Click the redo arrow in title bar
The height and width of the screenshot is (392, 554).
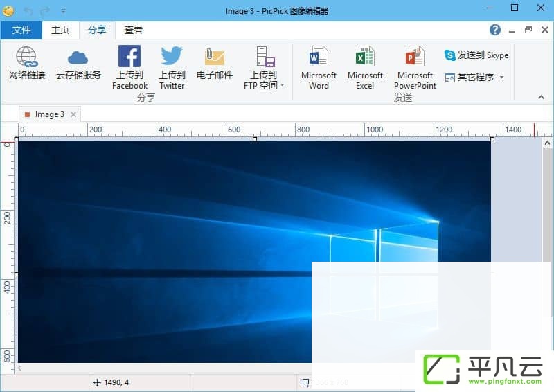pos(45,10)
